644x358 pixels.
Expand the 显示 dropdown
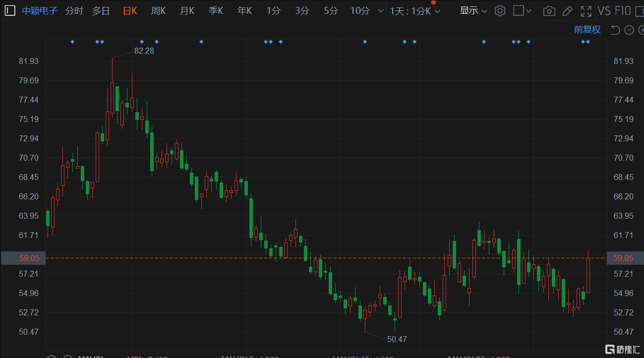(473, 11)
